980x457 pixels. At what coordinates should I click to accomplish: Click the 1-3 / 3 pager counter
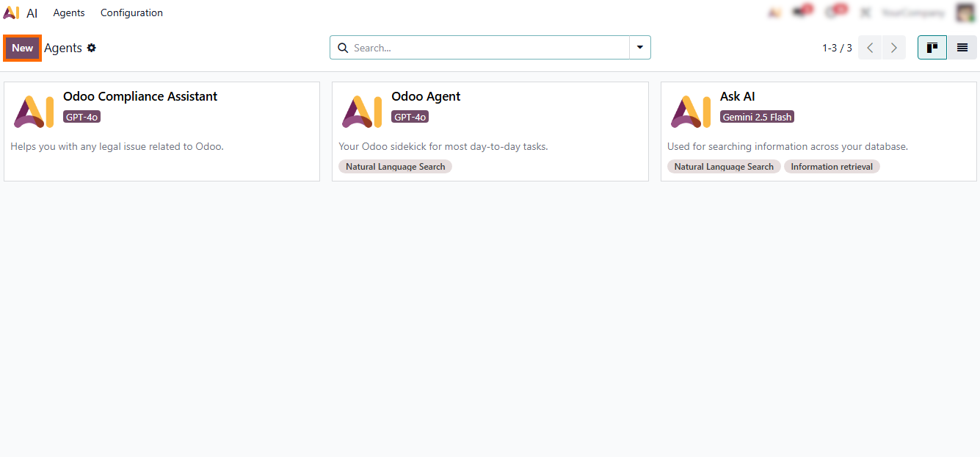pos(837,48)
